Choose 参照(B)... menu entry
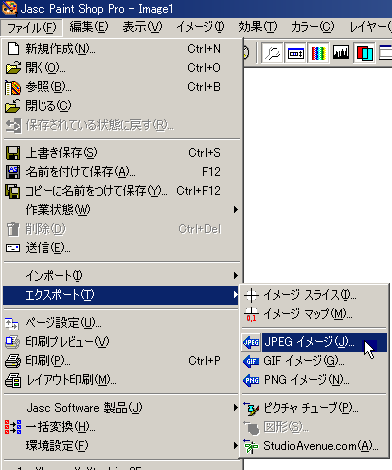The image size is (392, 470). [x=122, y=87]
